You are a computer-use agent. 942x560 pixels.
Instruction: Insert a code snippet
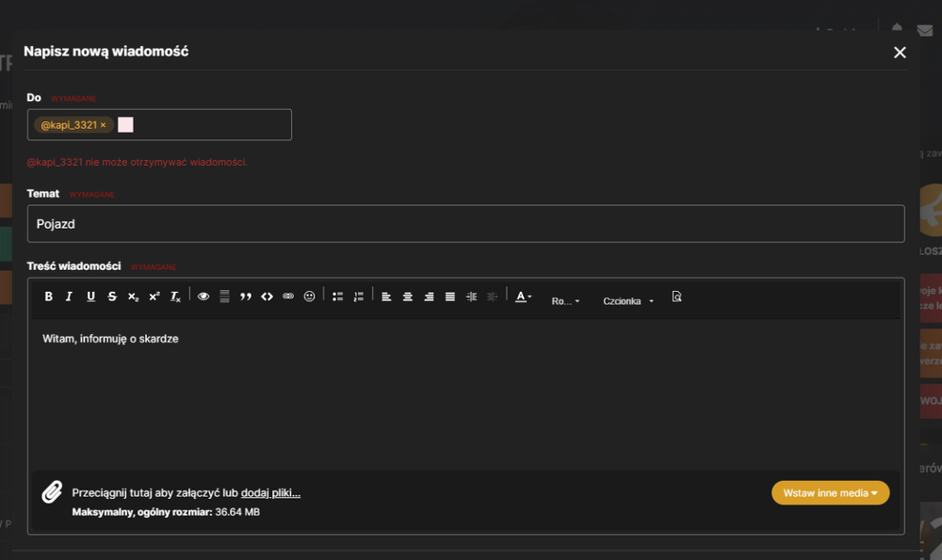click(267, 296)
